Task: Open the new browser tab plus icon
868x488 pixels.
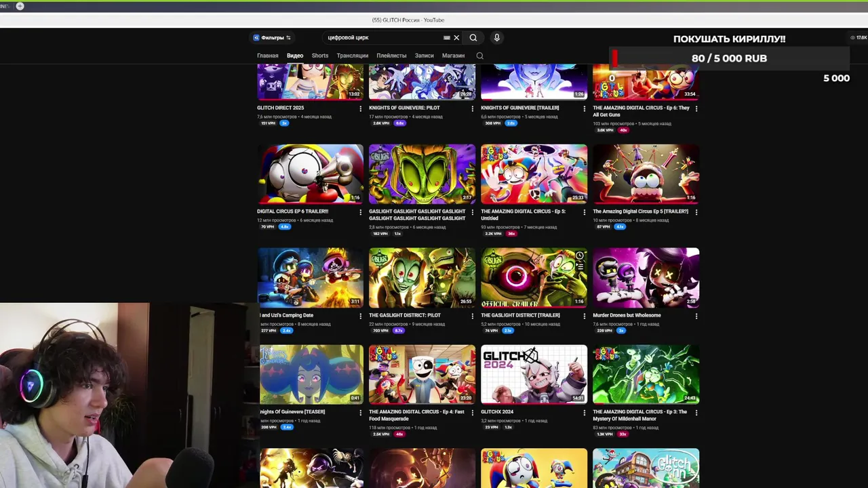Action: tap(20, 6)
